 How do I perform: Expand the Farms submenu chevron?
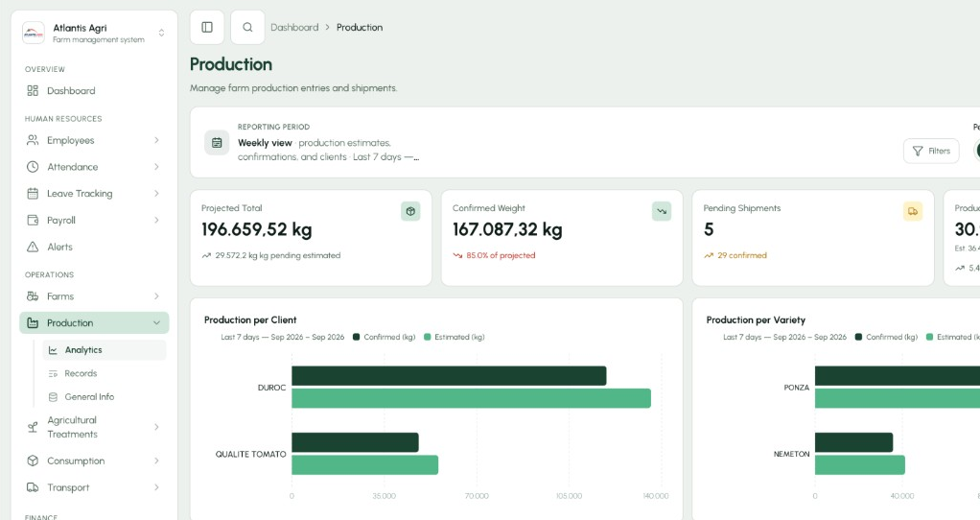tap(156, 296)
